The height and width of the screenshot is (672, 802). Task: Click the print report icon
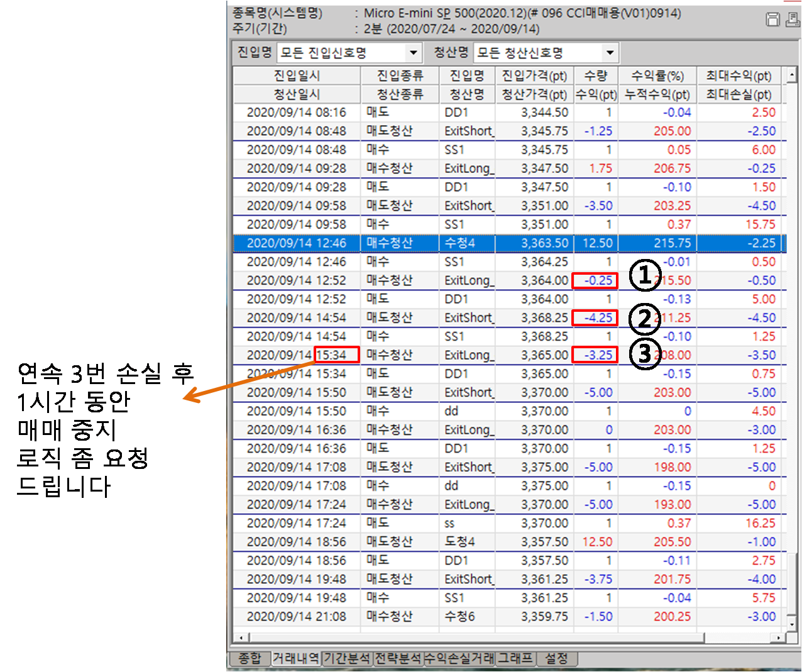pyautogui.click(x=792, y=19)
